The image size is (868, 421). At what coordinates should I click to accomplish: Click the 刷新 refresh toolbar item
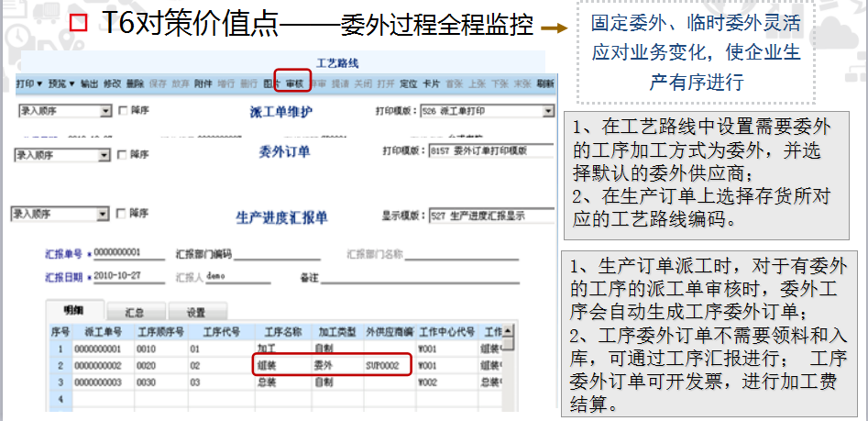545,84
